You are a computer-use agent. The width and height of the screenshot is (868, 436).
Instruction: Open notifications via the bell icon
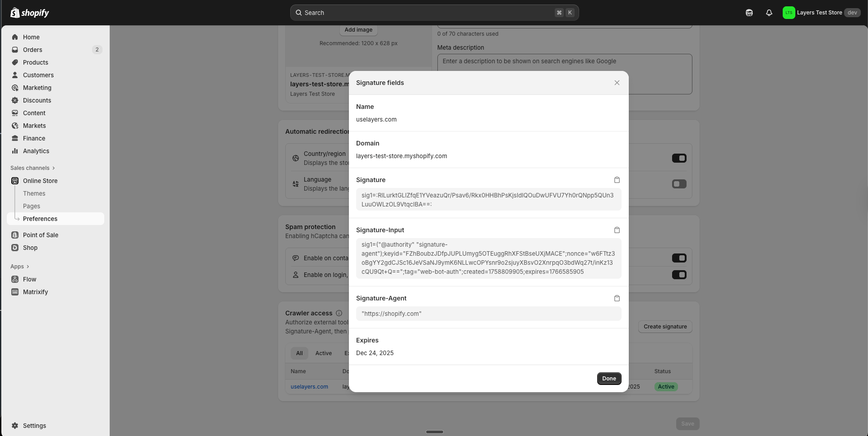(x=769, y=13)
